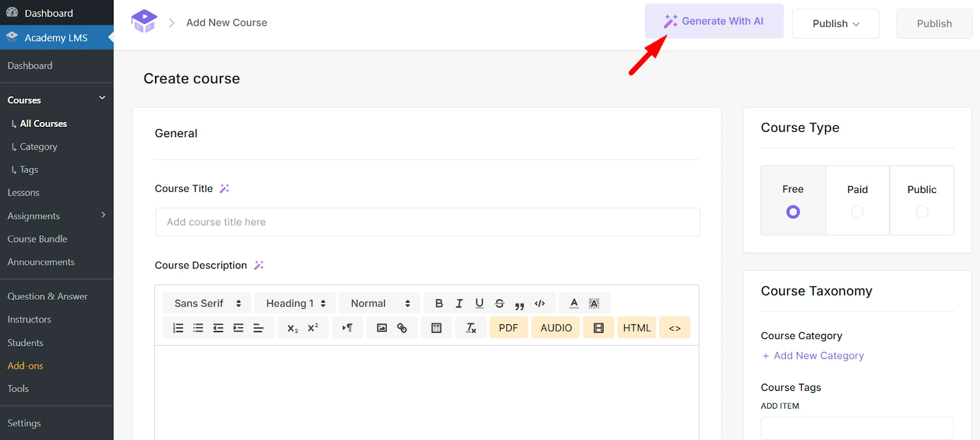Apply subscript formatting
Image resolution: width=980 pixels, height=440 pixels.
(x=293, y=328)
